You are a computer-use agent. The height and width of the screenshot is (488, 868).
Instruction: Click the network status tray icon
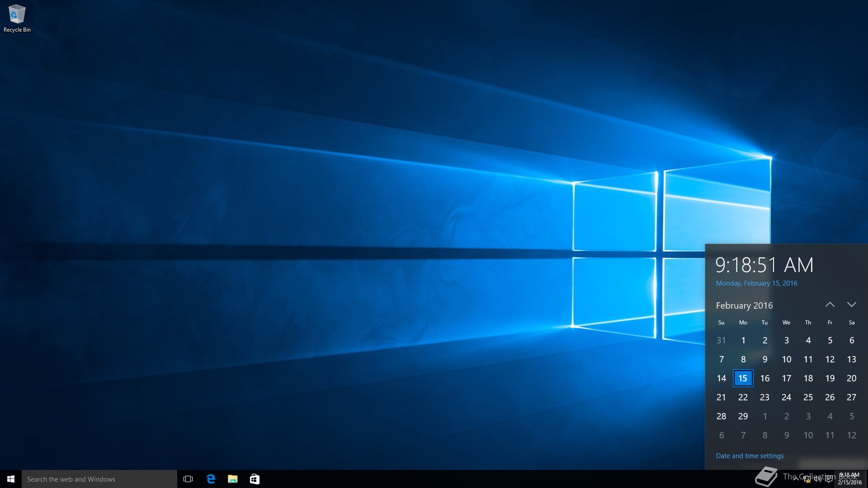pos(807,479)
